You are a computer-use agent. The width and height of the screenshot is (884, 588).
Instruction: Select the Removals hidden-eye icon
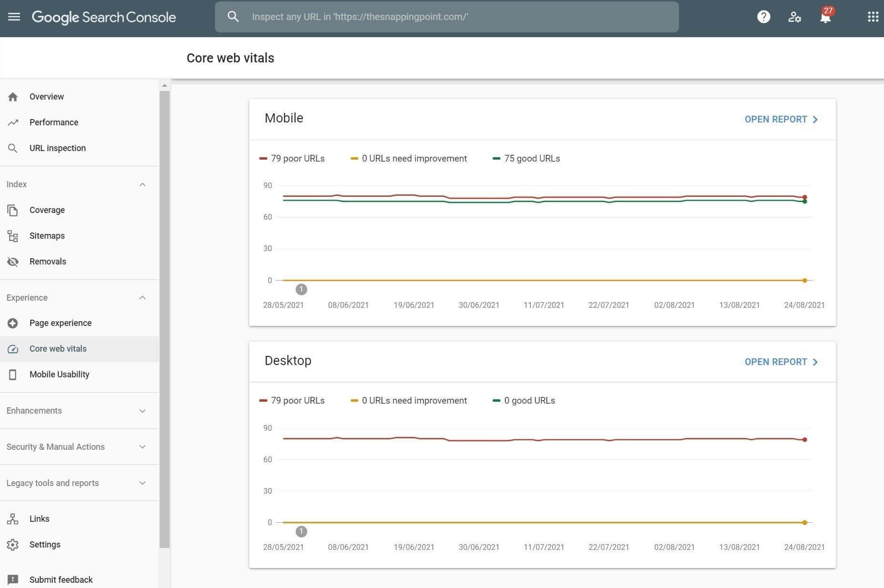[x=13, y=261]
